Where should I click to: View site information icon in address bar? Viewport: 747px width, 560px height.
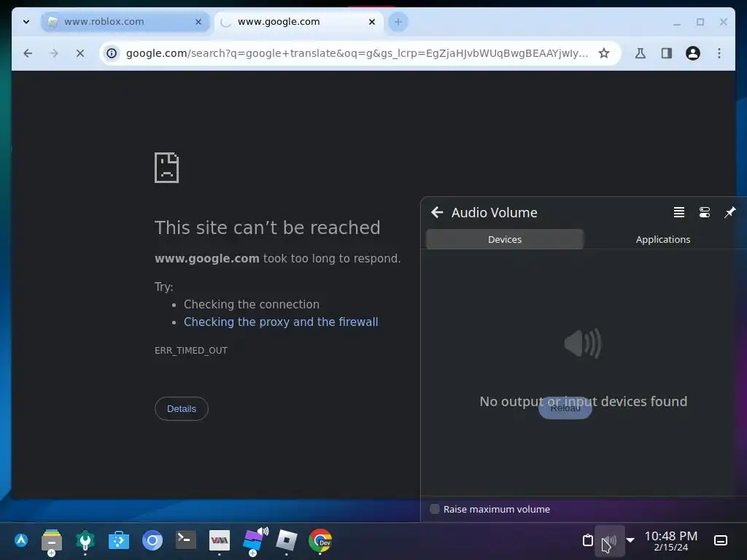point(112,53)
